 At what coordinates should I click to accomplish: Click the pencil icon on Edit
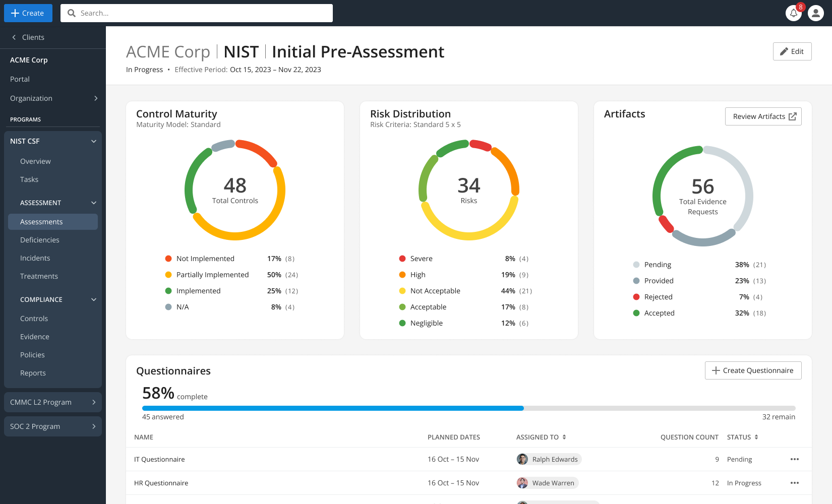coord(784,51)
